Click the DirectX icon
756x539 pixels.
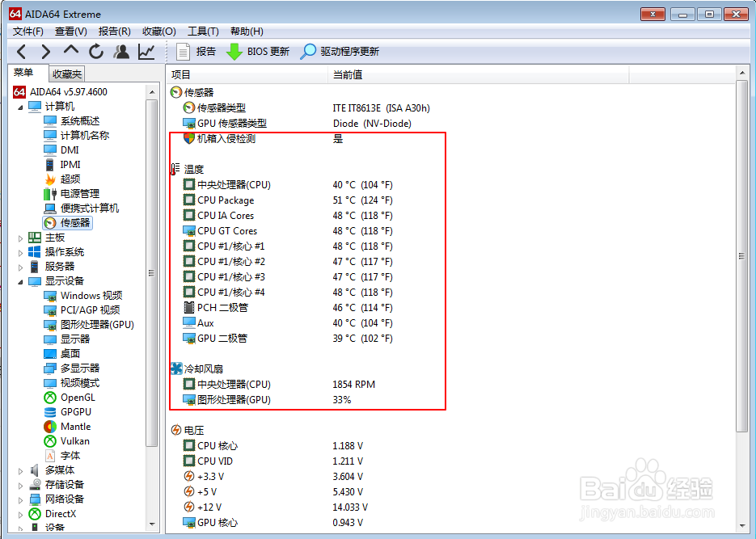click(x=35, y=513)
